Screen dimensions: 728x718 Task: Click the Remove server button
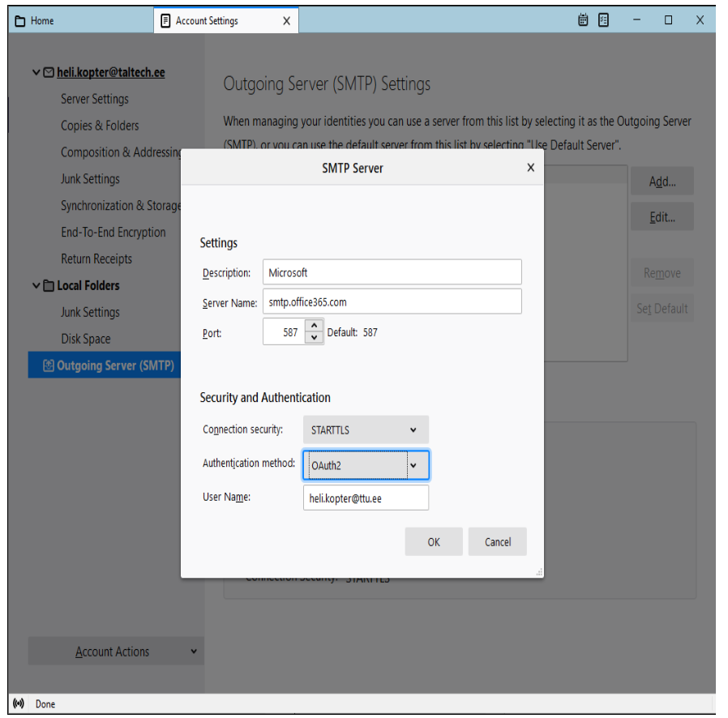tap(662, 272)
